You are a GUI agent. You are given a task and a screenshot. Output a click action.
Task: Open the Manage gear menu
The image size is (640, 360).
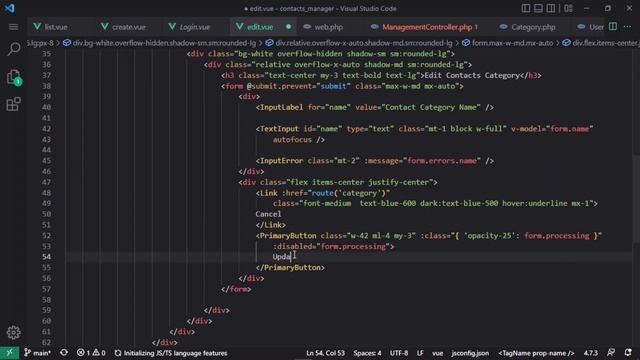click(x=13, y=333)
